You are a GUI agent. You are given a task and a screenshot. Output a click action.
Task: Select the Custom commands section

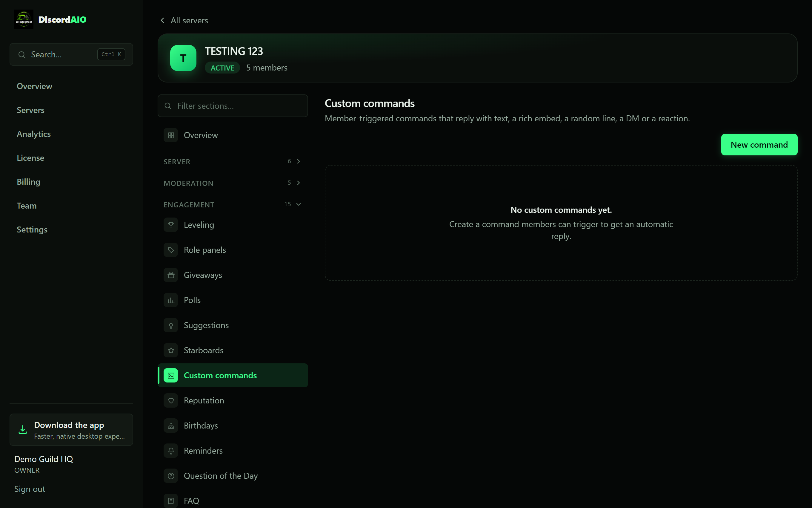[x=233, y=375]
